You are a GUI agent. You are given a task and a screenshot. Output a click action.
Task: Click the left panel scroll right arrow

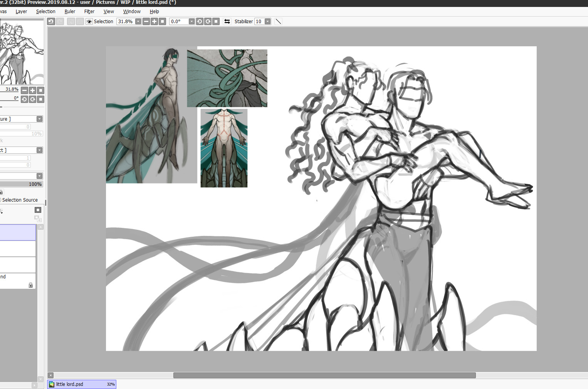(34, 385)
